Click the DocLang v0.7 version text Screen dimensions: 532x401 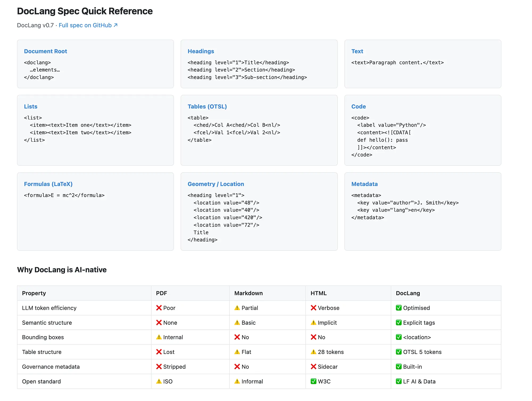point(35,25)
